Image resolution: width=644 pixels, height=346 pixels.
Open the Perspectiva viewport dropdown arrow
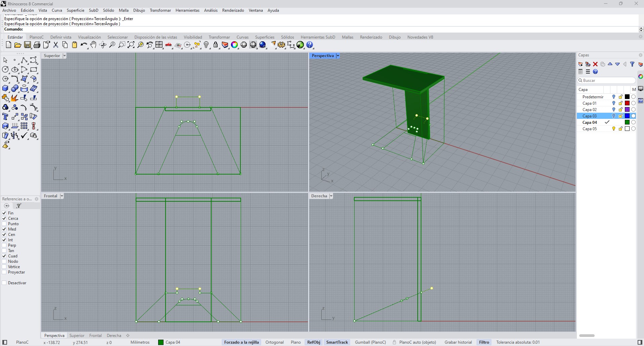pyautogui.click(x=338, y=56)
